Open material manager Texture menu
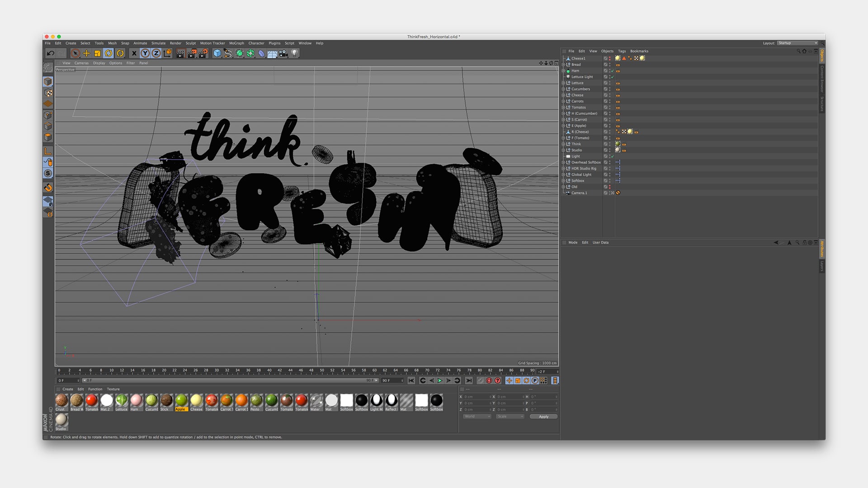 click(x=113, y=389)
